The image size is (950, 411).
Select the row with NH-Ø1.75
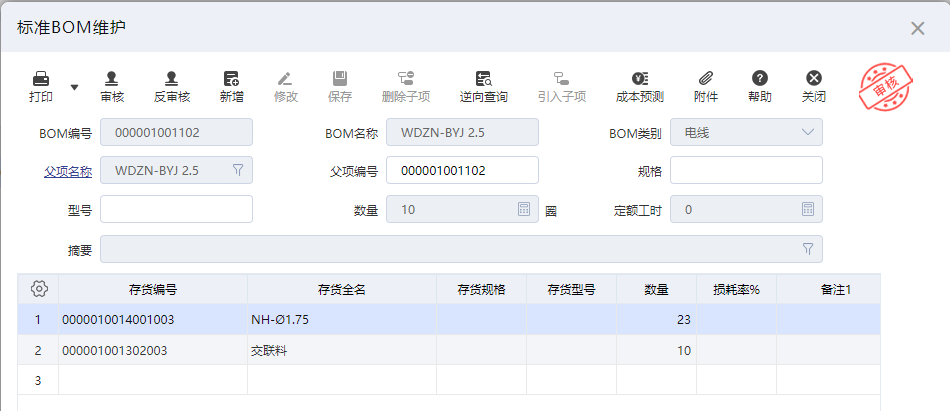pyautogui.click(x=342, y=320)
